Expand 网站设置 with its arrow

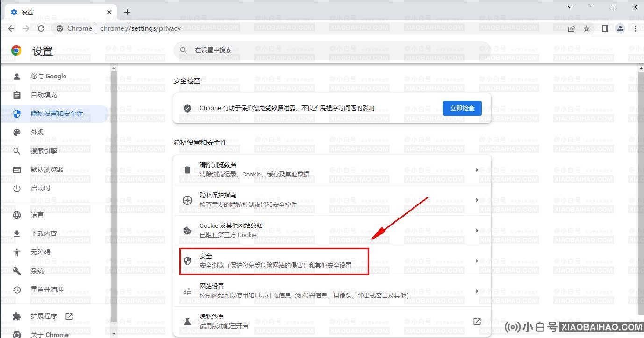coord(477,291)
